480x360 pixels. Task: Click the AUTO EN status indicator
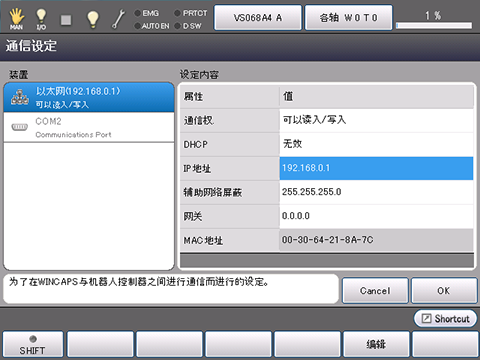tap(152, 26)
